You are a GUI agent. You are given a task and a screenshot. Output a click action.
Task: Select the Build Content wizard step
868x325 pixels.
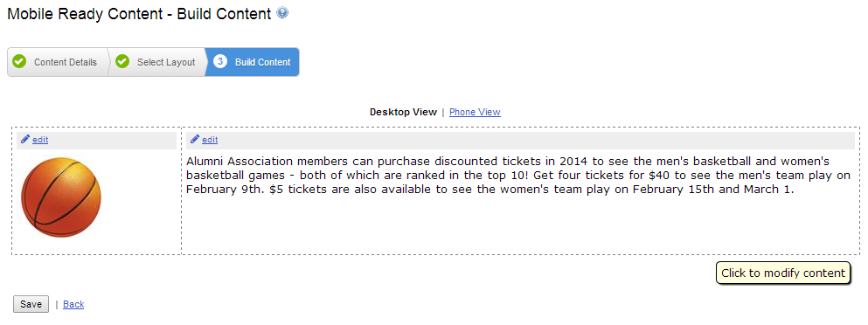tap(253, 62)
